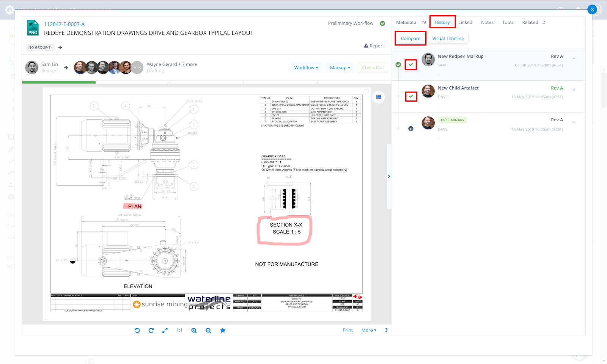Expand the New Redpen Markup history entry

click(574, 58)
